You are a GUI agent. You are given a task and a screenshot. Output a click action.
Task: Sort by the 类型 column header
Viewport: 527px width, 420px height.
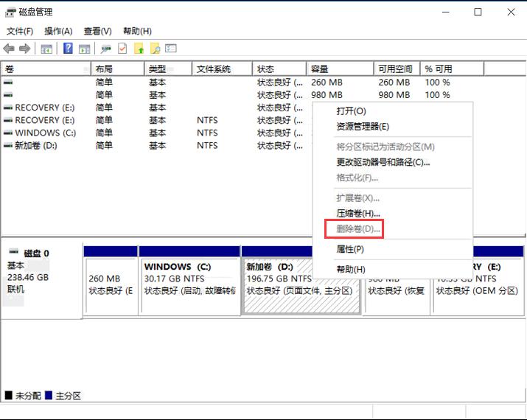pyautogui.click(x=168, y=69)
